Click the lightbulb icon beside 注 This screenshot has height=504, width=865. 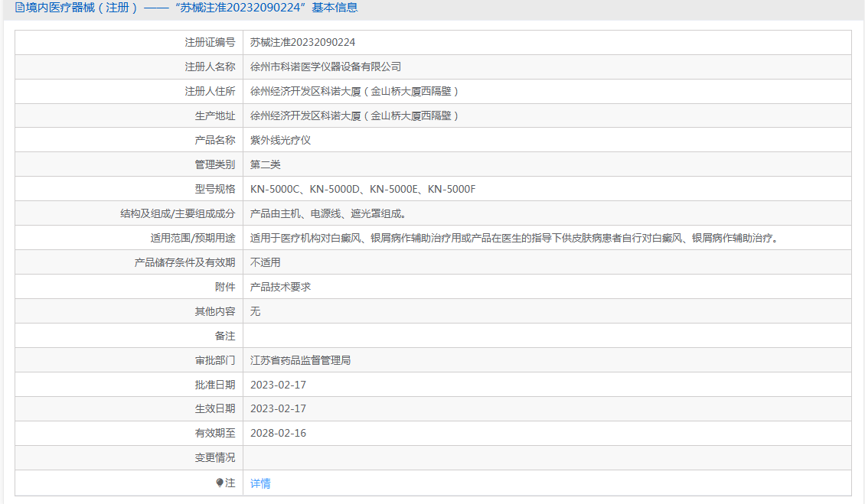(220, 483)
